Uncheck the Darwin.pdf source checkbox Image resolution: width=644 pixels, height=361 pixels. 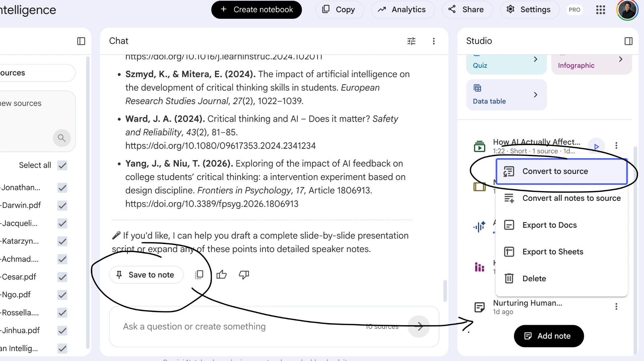click(x=62, y=205)
